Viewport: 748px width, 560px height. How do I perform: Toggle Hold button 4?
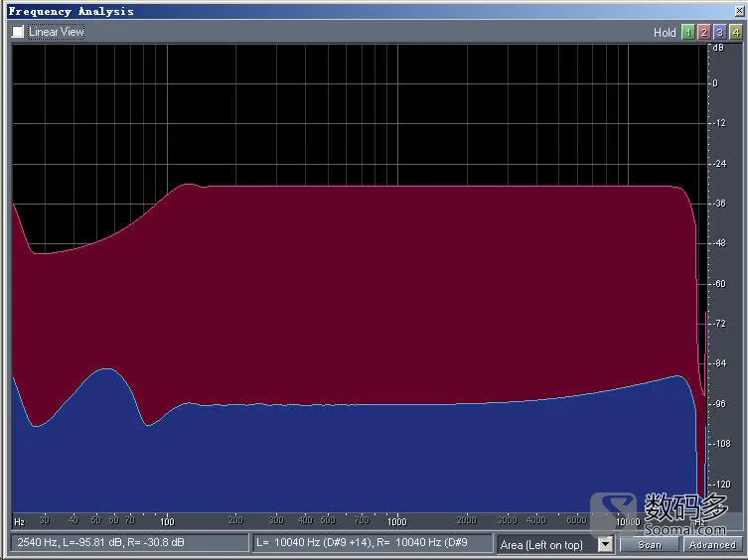[736, 32]
